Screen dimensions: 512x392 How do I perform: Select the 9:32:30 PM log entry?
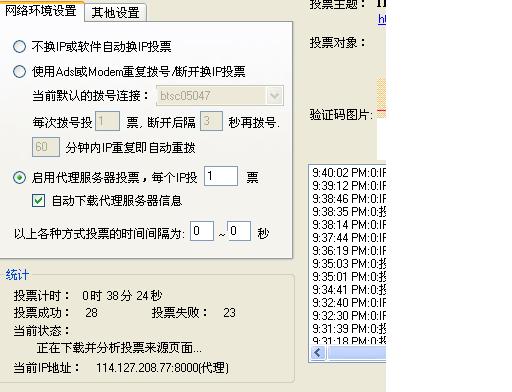click(349, 316)
